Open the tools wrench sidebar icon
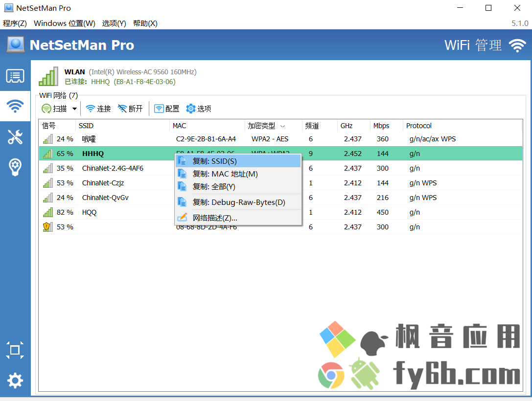This screenshot has height=401, width=532. tap(15, 137)
